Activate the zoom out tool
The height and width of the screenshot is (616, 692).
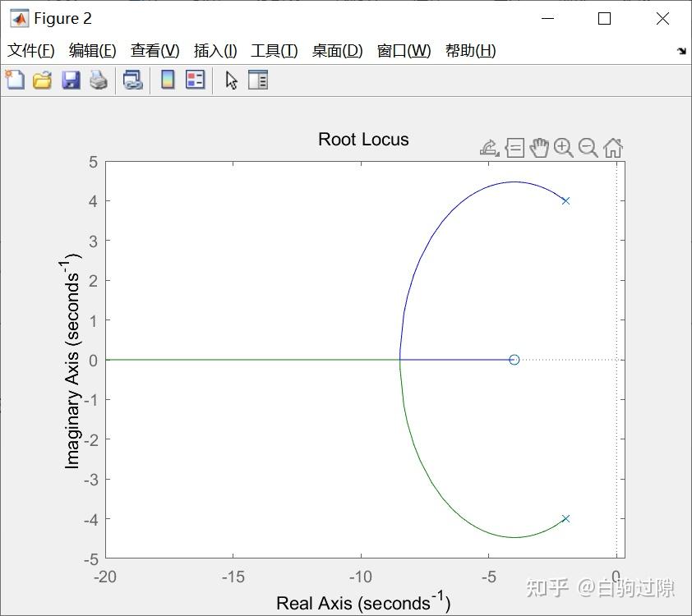click(x=588, y=148)
